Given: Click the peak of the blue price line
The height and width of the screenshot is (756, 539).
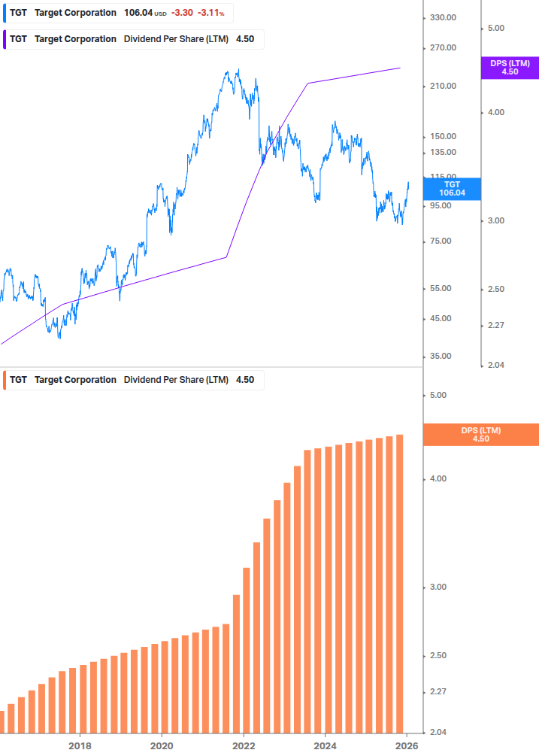Looking at the screenshot, I should click(238, 71).
